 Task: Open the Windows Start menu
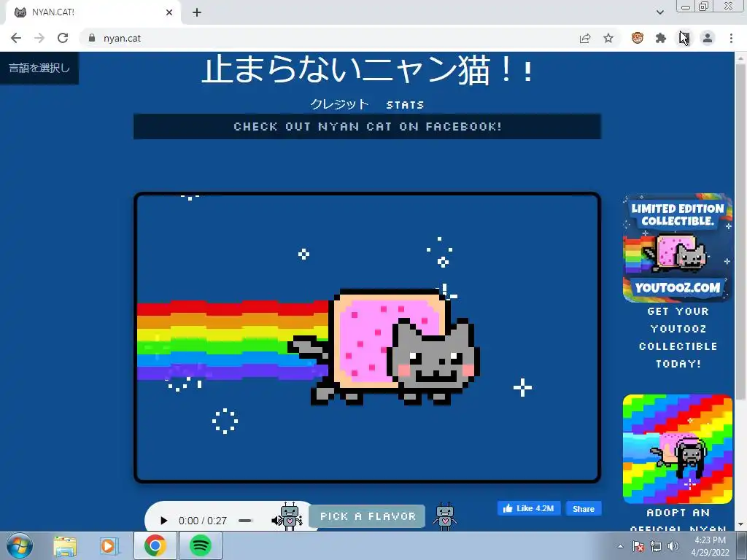click(x=20, y=545)
